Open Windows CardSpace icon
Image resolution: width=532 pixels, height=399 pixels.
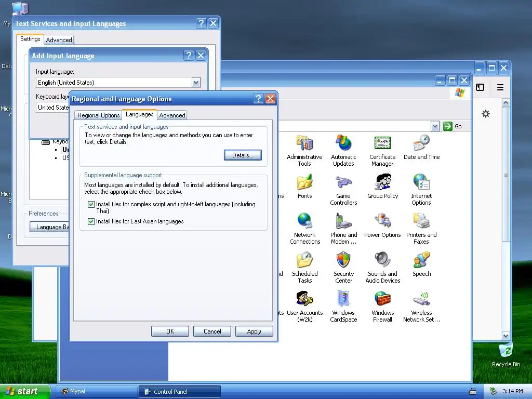343,299
